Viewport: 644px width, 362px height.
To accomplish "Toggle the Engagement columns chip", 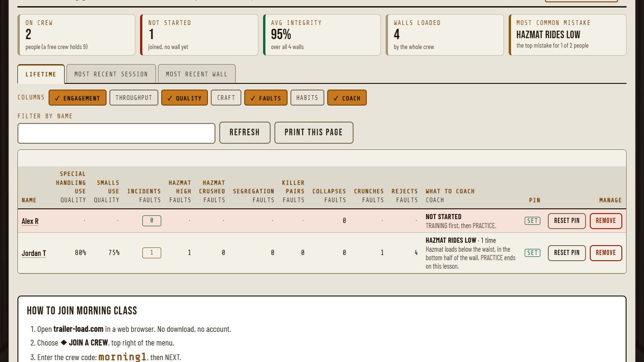I will pyautogui.click(x=77, y=98).
